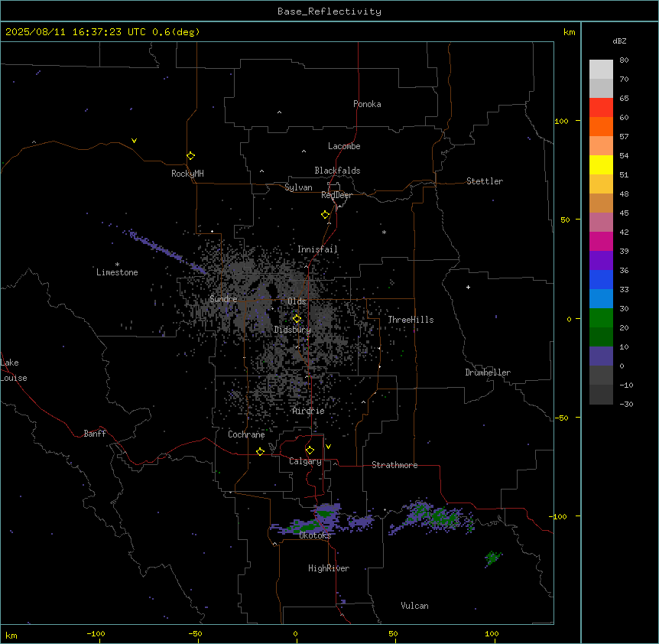659x644 pixels.
Task: Select the Calgary city label
Action: point(305,461)
